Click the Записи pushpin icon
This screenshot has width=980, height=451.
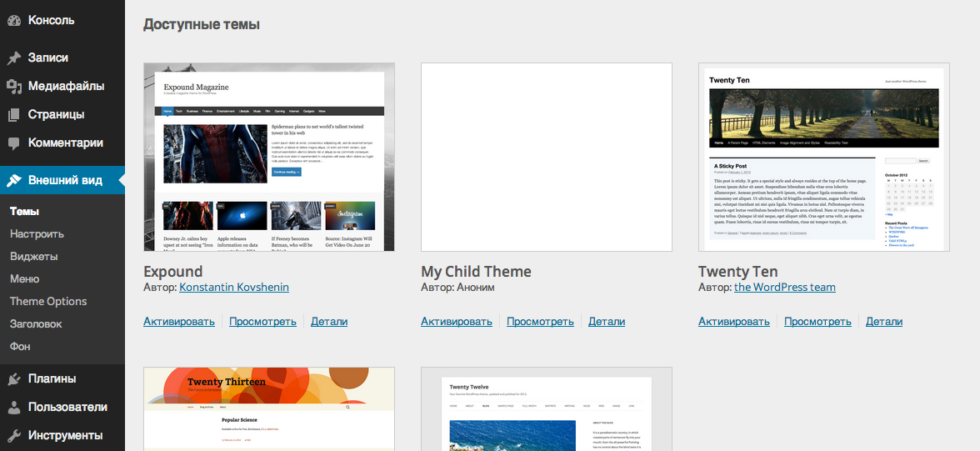[14, 58]
